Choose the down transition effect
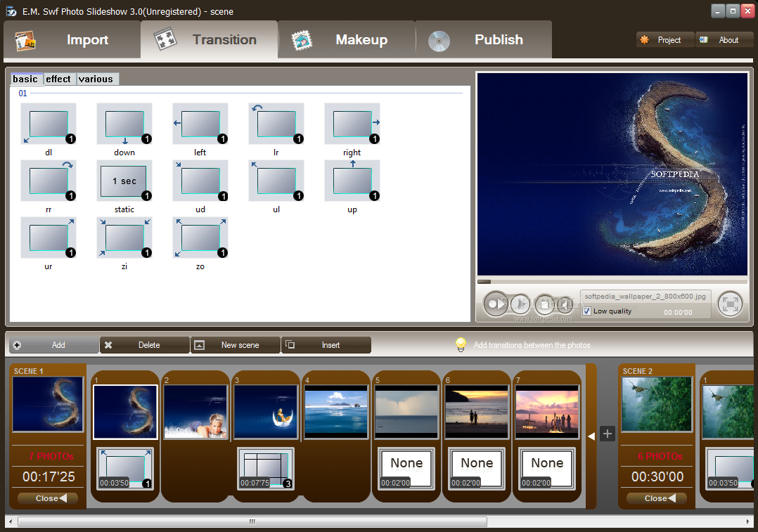This screenshot has height=532, width=758. (x=124, y=124)
